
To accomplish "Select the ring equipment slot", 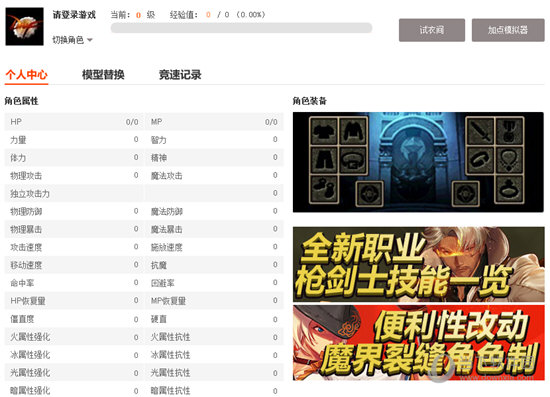I will click(x=509, y=189).
